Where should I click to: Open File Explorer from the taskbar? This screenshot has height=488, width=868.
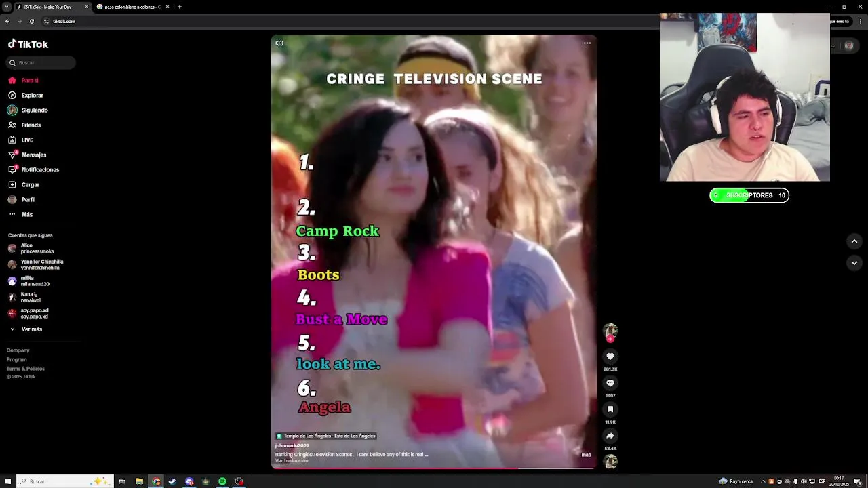139,481
